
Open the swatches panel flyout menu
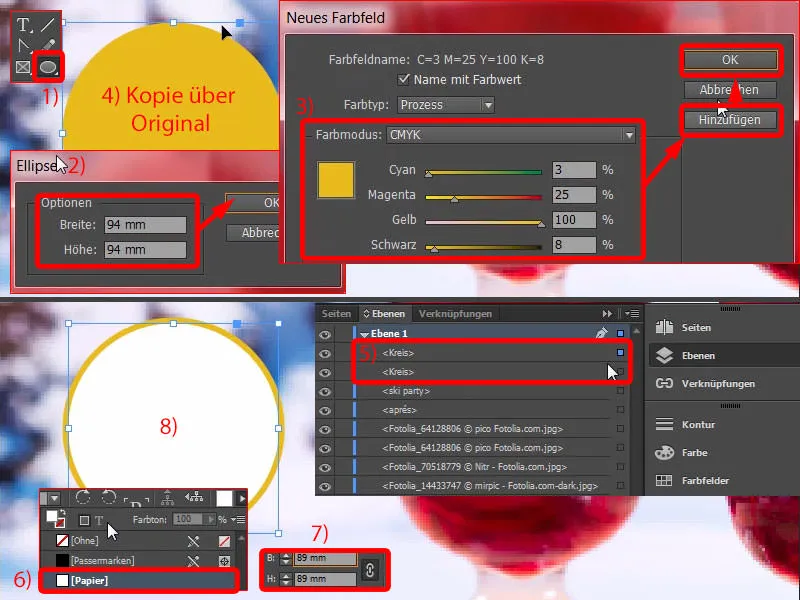238,519
